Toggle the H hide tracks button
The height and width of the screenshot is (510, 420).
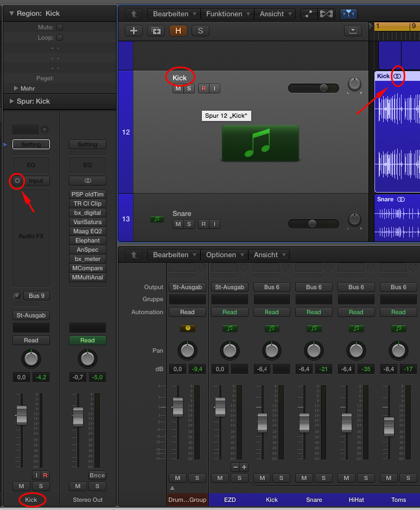pos(179,31)
